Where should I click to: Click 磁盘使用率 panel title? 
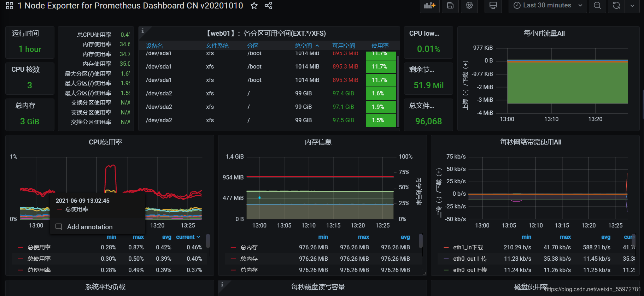click(531, 287)
